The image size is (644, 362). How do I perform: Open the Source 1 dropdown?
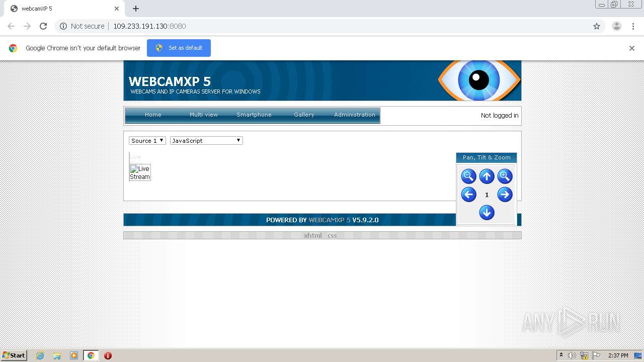147,141
